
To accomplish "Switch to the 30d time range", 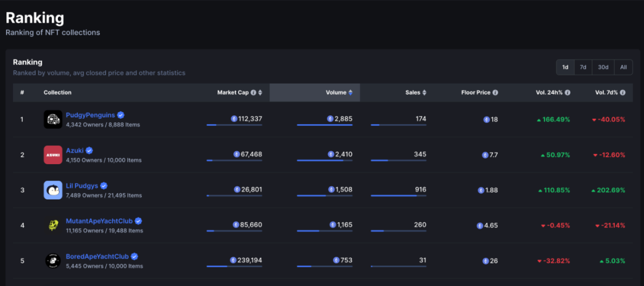I will (603, 67).
